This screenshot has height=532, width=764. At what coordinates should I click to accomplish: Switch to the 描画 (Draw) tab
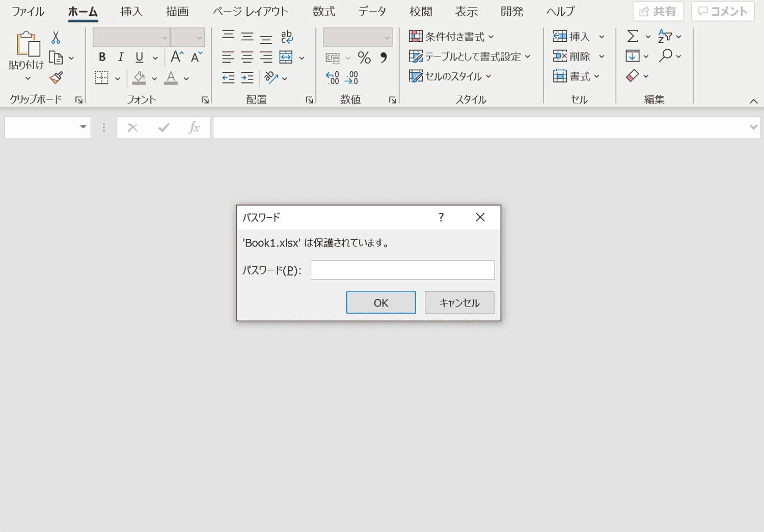tap(177, 12)
